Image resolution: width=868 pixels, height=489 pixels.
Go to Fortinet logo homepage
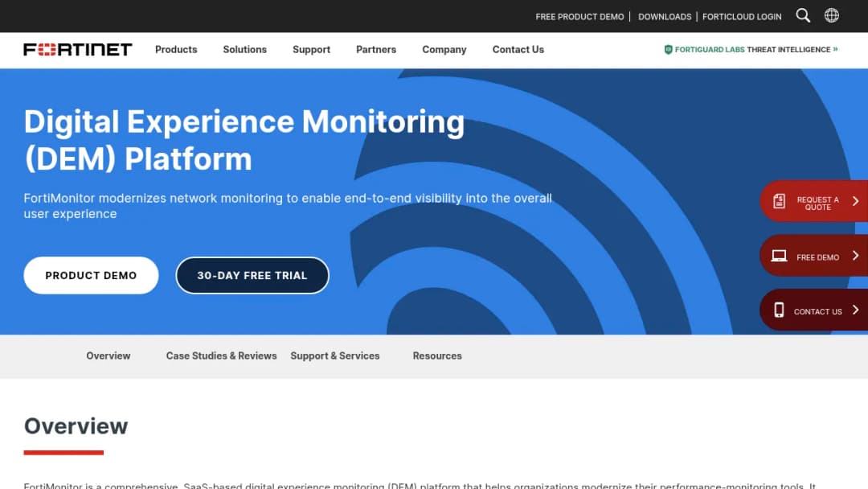[x=77, y=49]
